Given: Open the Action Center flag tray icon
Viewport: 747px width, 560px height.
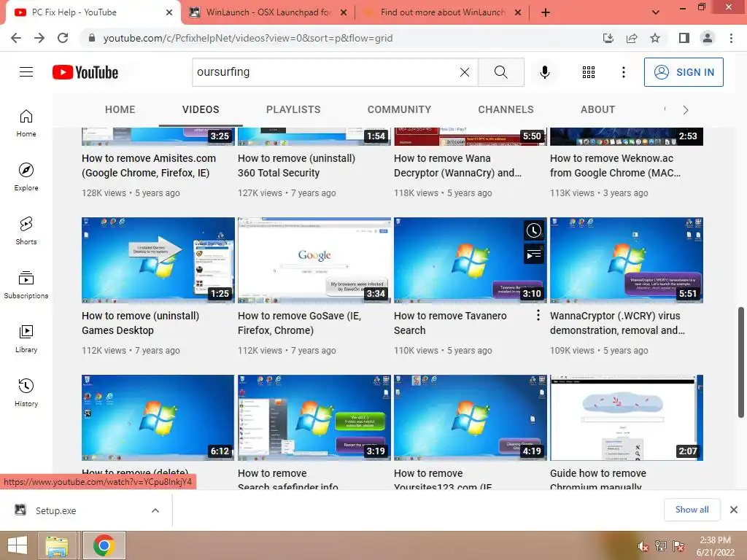Looking at the screenshot, I should [678, 546].
